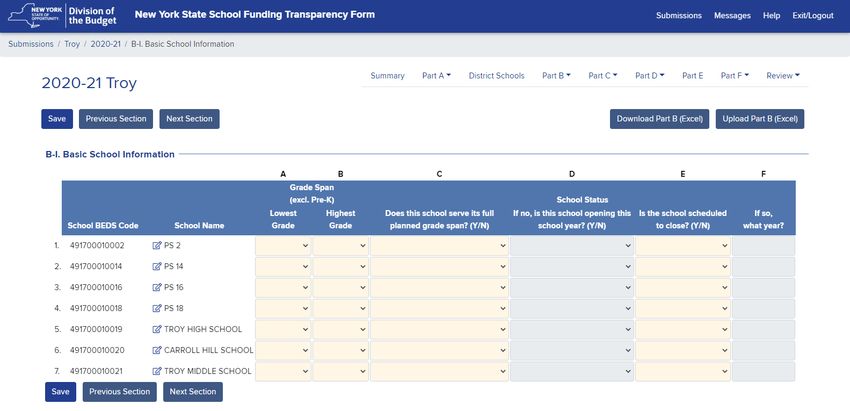Click the edit icon next to PS 16

pyautogui.click(x=157, y=287)
